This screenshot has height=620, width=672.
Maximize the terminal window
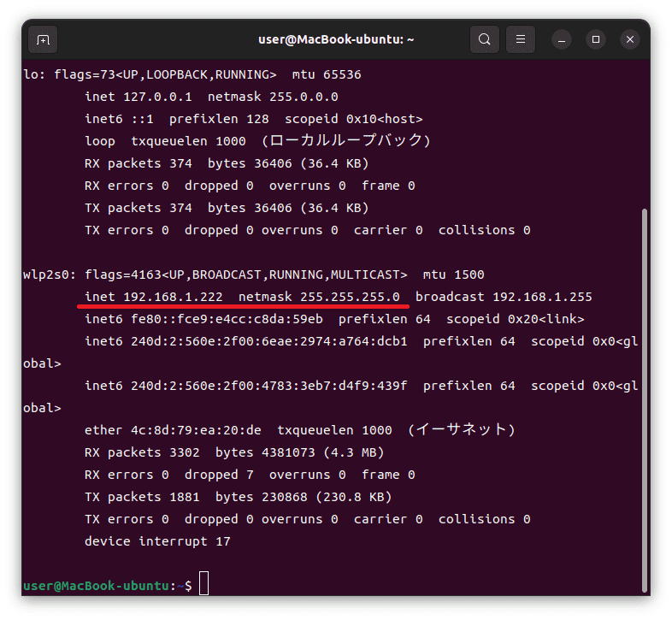click(x=596, y=40)
